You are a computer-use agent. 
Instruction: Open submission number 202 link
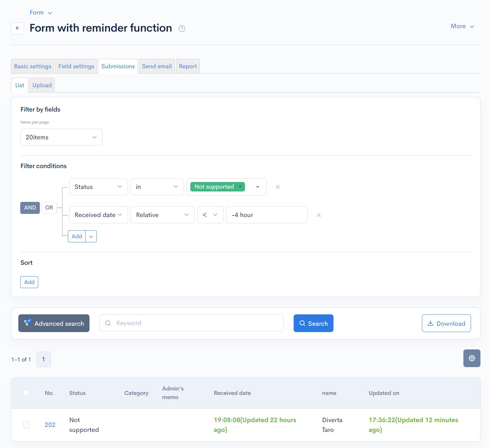[50, 425]
